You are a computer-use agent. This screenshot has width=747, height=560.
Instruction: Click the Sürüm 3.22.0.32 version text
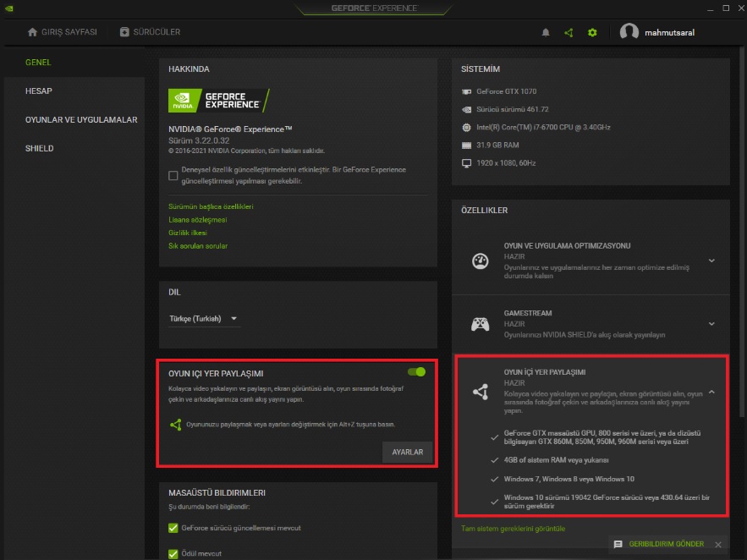199,140
